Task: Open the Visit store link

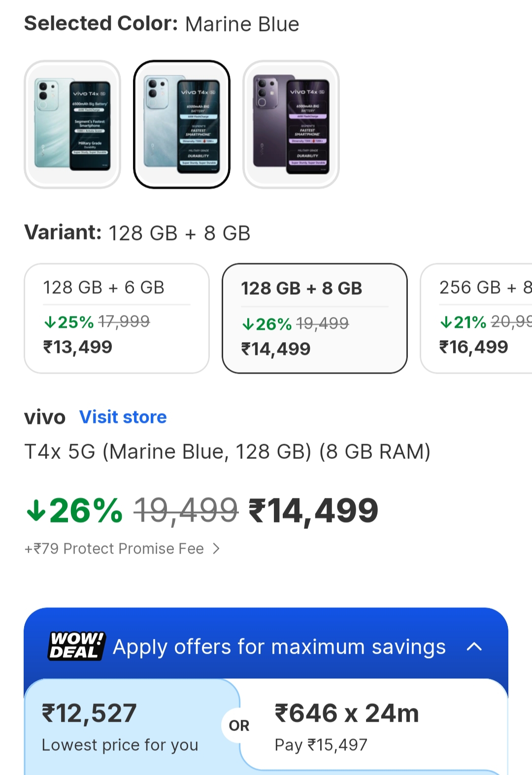Action: (x=123, y=417)
